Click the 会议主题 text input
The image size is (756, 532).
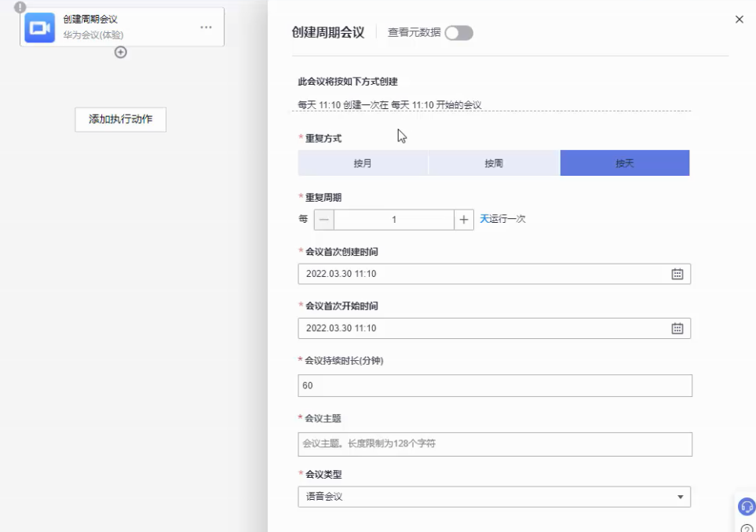point(495,444)
